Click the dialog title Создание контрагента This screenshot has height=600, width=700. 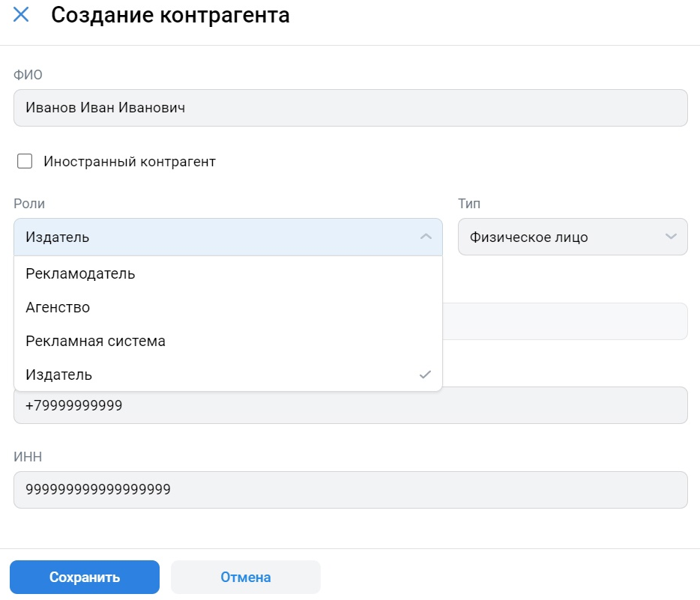pos(172,14)
